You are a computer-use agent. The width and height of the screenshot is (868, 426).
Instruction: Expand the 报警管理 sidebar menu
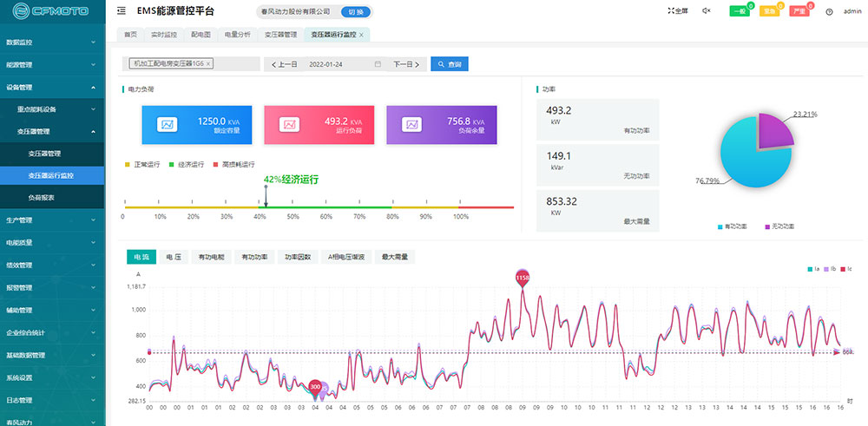(52, 288)
